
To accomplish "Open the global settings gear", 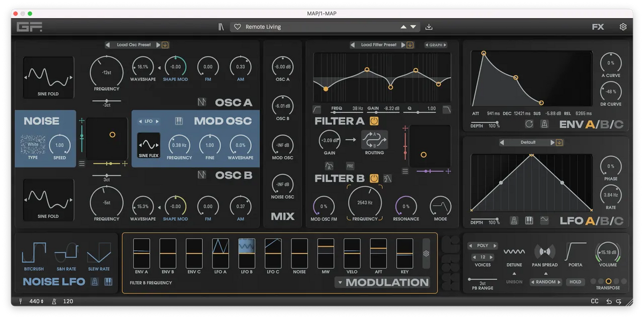I will 623,27.
